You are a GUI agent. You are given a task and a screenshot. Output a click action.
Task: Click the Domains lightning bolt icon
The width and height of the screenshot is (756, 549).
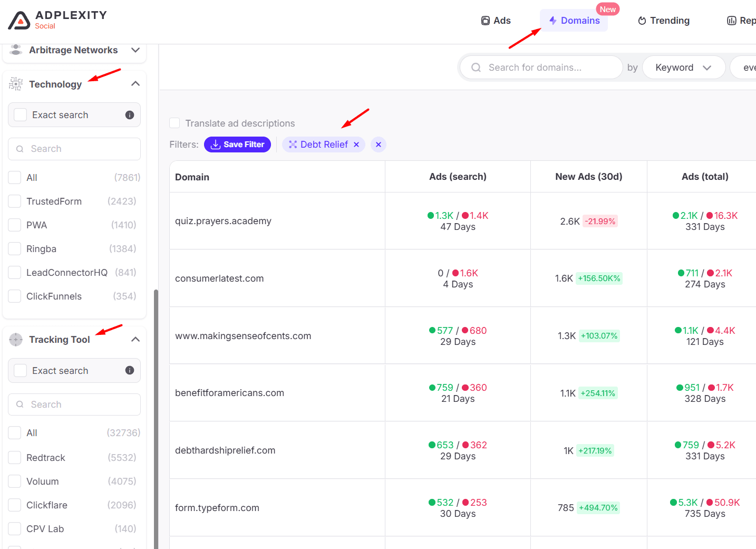(553, 21)
